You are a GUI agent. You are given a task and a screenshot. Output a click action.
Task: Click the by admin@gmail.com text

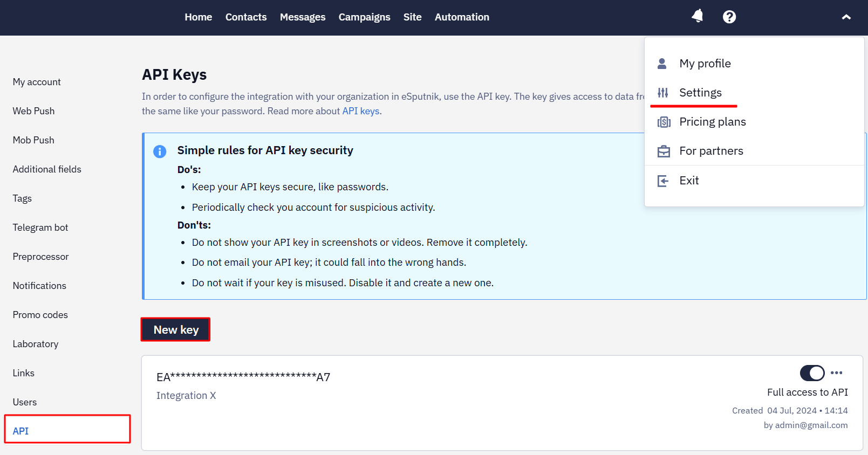806,425
